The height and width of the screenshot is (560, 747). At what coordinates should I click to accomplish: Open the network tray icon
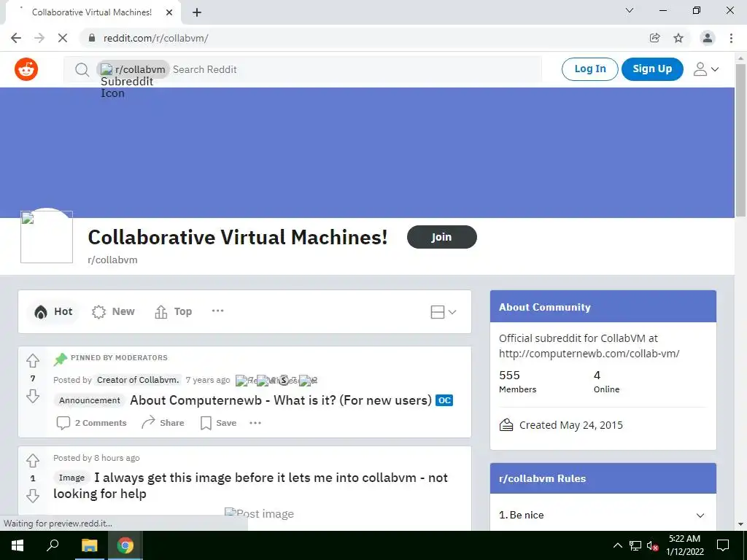(635, 545)
